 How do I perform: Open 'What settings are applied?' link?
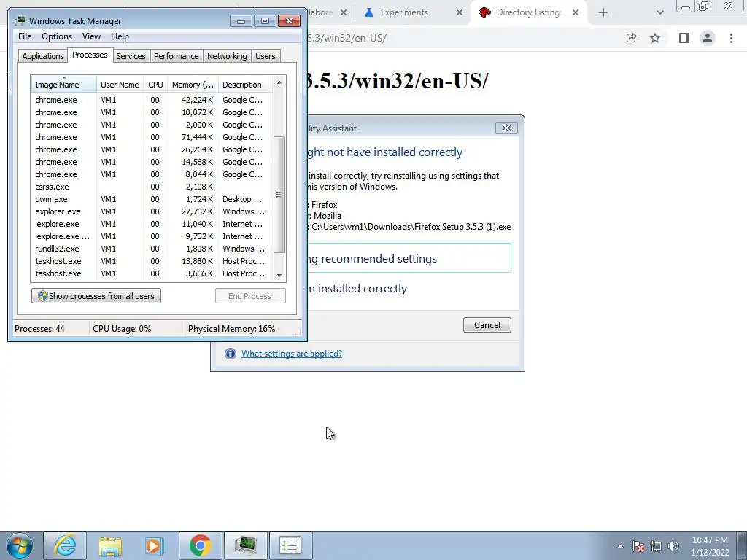point(292,354)
